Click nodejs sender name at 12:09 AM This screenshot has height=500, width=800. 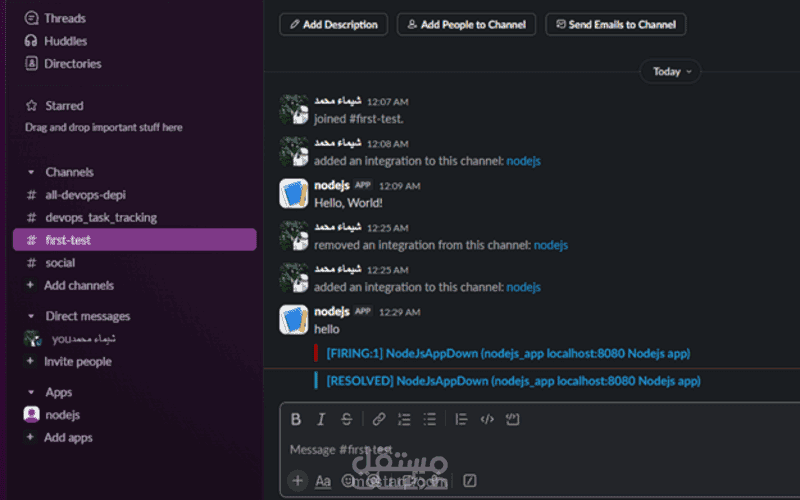(x=332, y=185)
